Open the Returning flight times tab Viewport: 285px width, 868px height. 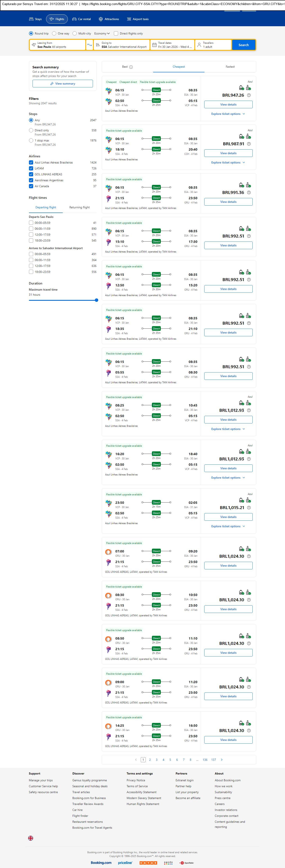[x=79, y=207]
